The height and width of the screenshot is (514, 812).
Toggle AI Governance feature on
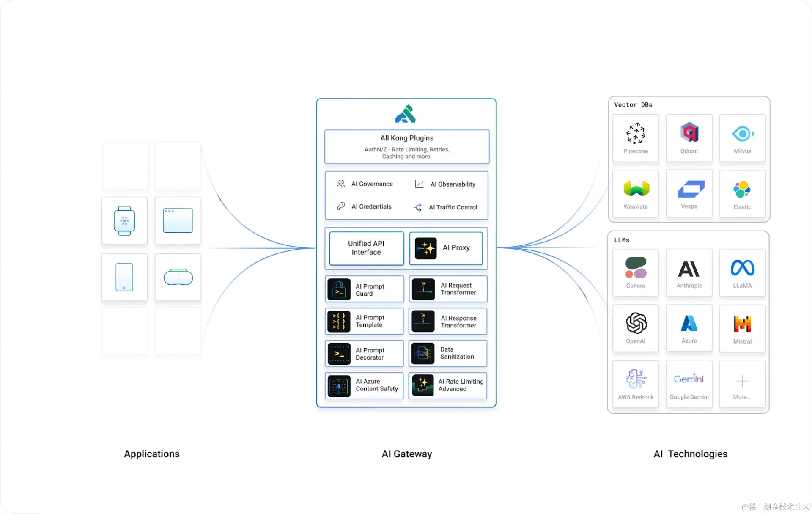[364, 184]
